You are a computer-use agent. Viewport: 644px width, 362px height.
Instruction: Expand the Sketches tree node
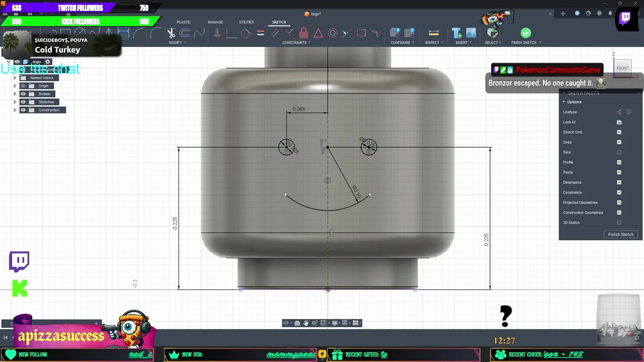(x=15, y=102)
